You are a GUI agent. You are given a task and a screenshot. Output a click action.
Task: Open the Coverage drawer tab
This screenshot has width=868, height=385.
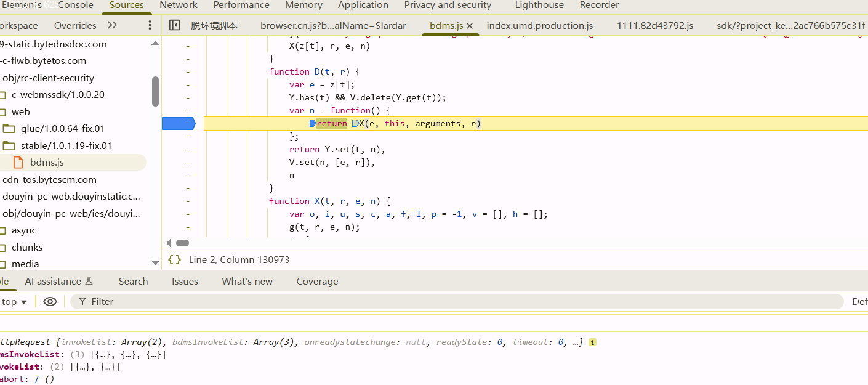317,282
